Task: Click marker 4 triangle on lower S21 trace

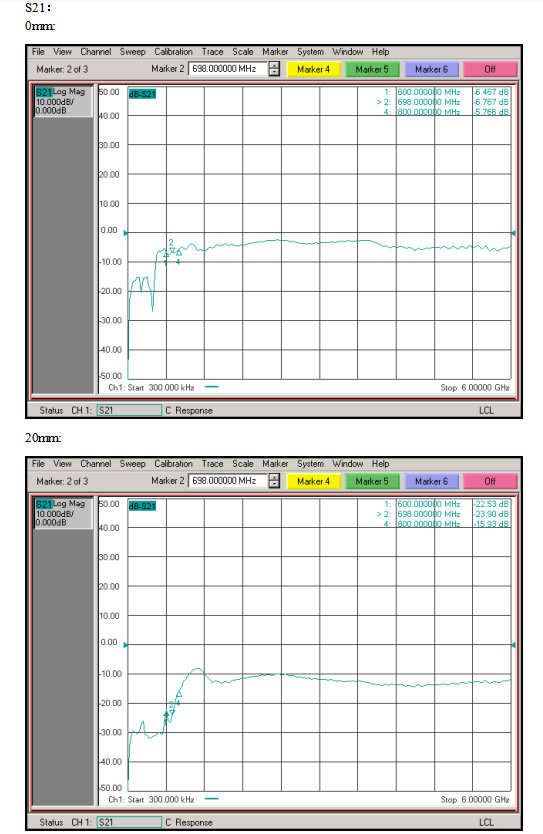Action: [x=179, y=694]
